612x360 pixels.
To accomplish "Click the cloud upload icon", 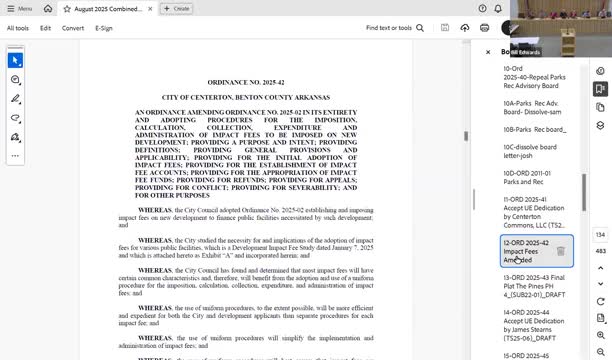I will pyautogui.click(x=464, y=28).
